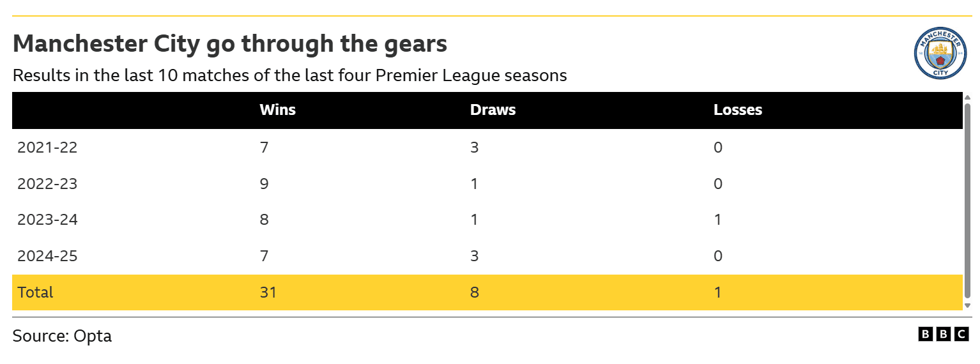Select the 2022-23 season row label
Screen dimensions: 980x364
(47, 184)
